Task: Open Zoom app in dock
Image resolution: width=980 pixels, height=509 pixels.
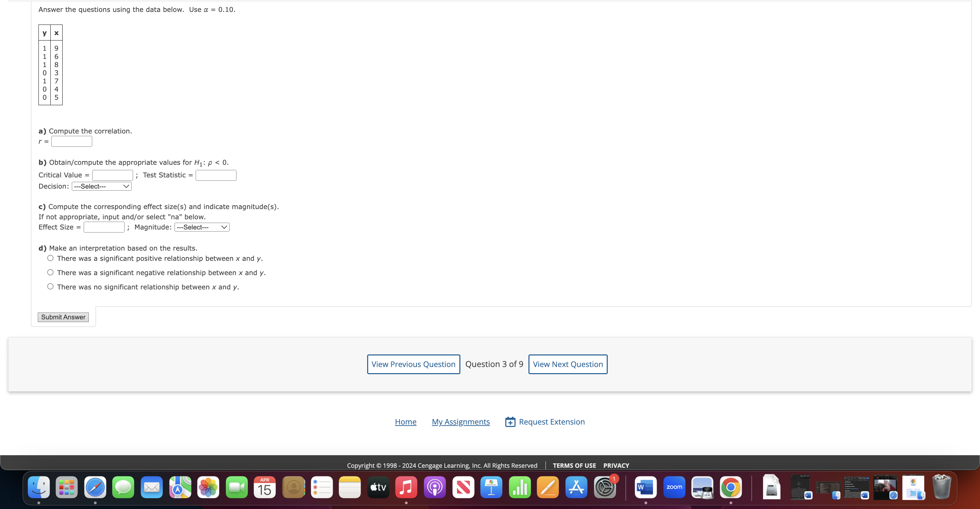Action: point(674,487)
